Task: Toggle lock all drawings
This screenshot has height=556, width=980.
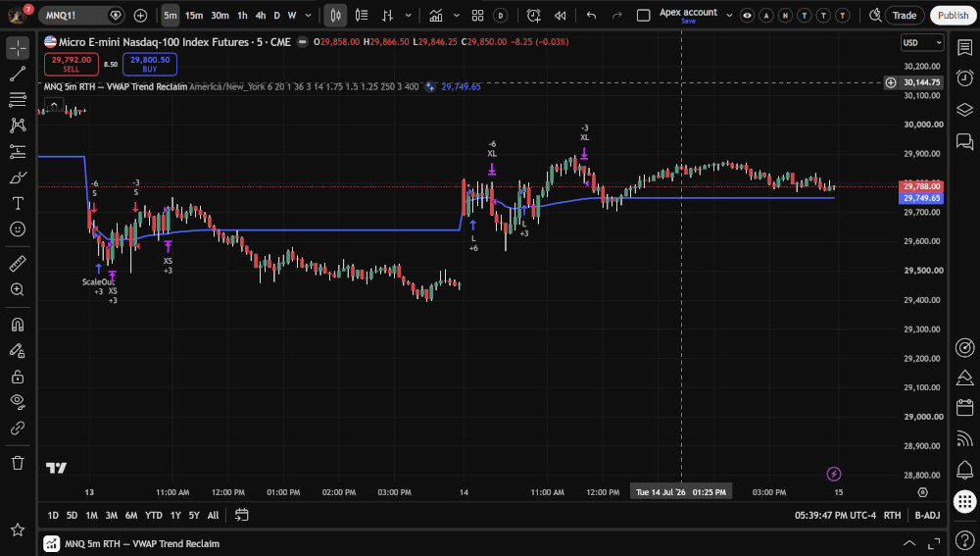Action: coord(18,377)
